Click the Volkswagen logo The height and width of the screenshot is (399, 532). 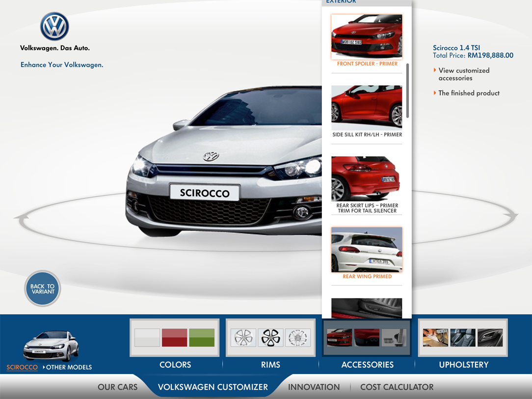[54, 26]
